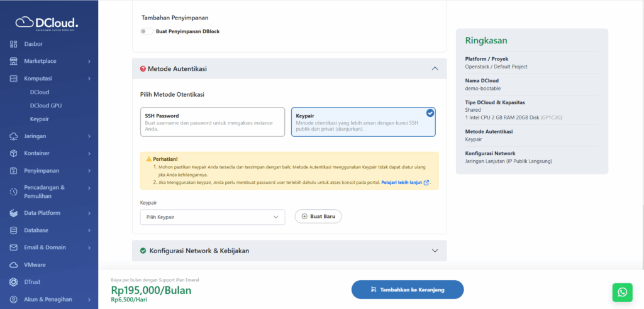The width and height of the screenshot is (644, 309).
Task: Click Buat Baru keypair button
Action: [318, 217]
